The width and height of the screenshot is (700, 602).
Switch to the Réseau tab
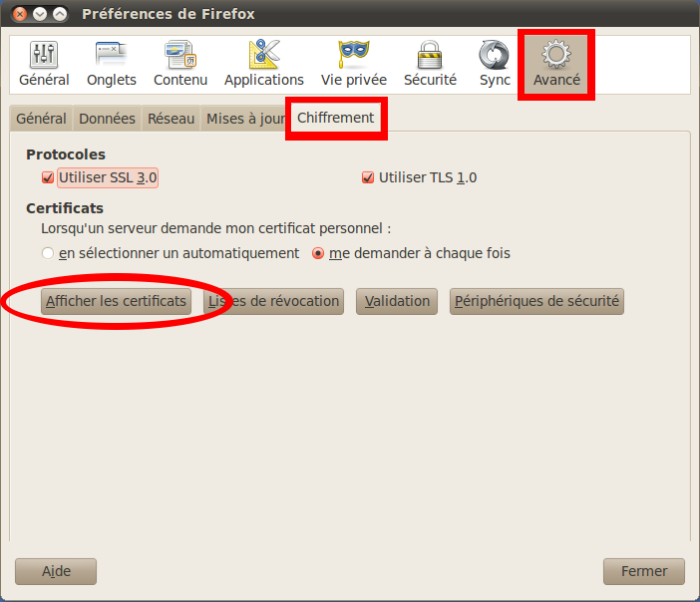(171, 119)
